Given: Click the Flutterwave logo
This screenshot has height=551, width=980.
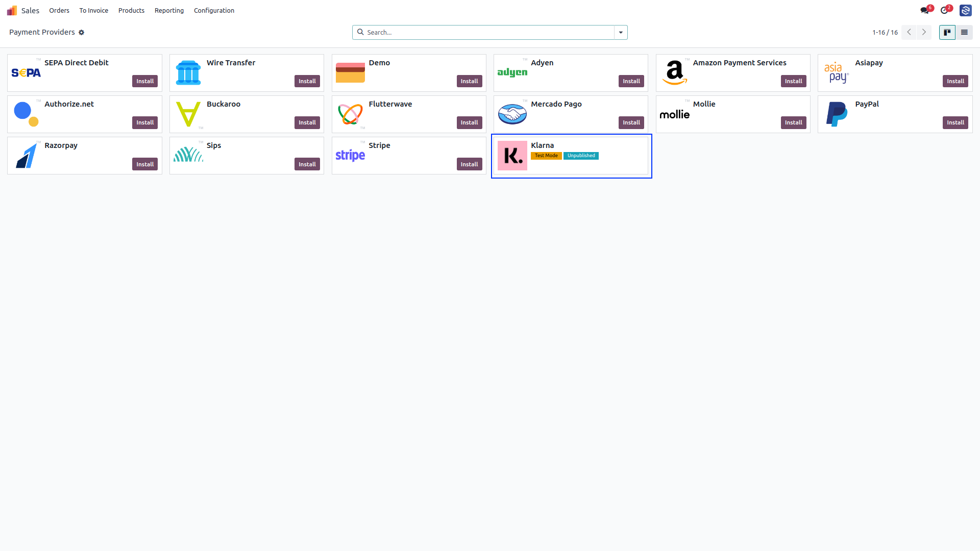Looking at the screenshot, I should (350, 114).
